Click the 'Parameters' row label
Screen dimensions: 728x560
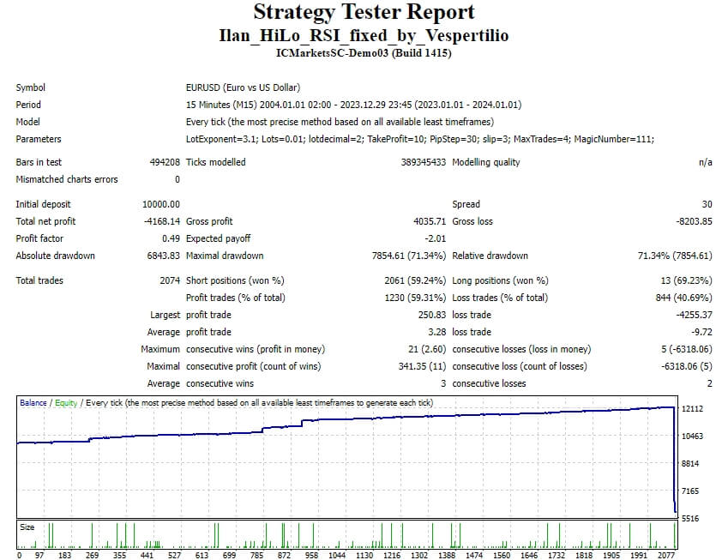tap(39, 139)
